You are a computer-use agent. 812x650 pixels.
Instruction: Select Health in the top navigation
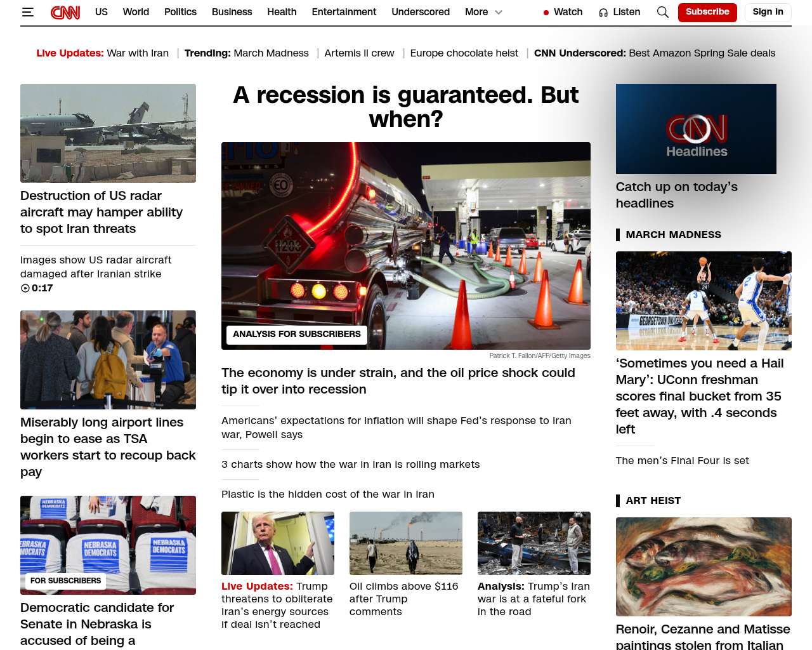tap(282, 12)
